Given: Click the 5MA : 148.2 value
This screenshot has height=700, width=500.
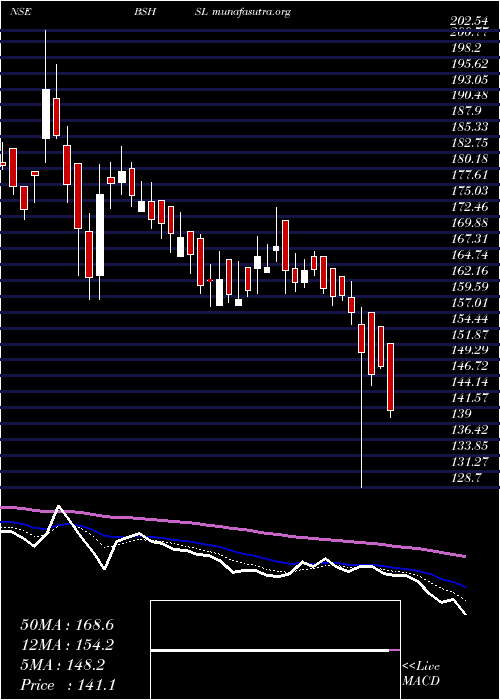Looking at the screenshot, I should pyautogui.click(x=62, y=665).
